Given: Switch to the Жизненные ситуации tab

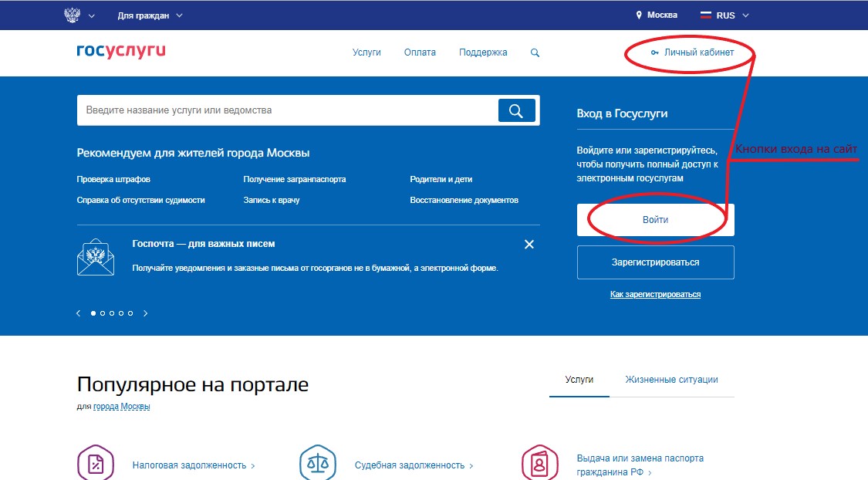Looking at the screenshot, I should [x=671, y=380].
